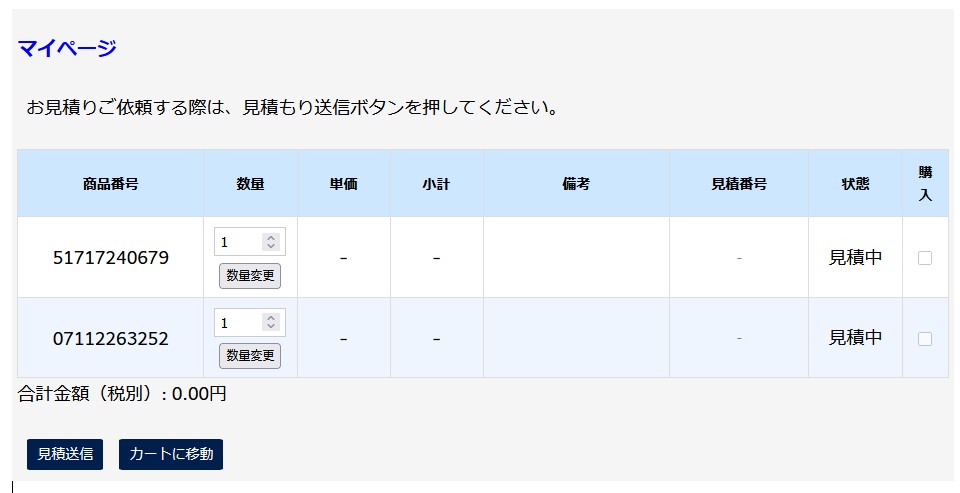Click the 備考 column header
Image resolution: width=960 pixels, height=493 pixels.
pos(576,184)
